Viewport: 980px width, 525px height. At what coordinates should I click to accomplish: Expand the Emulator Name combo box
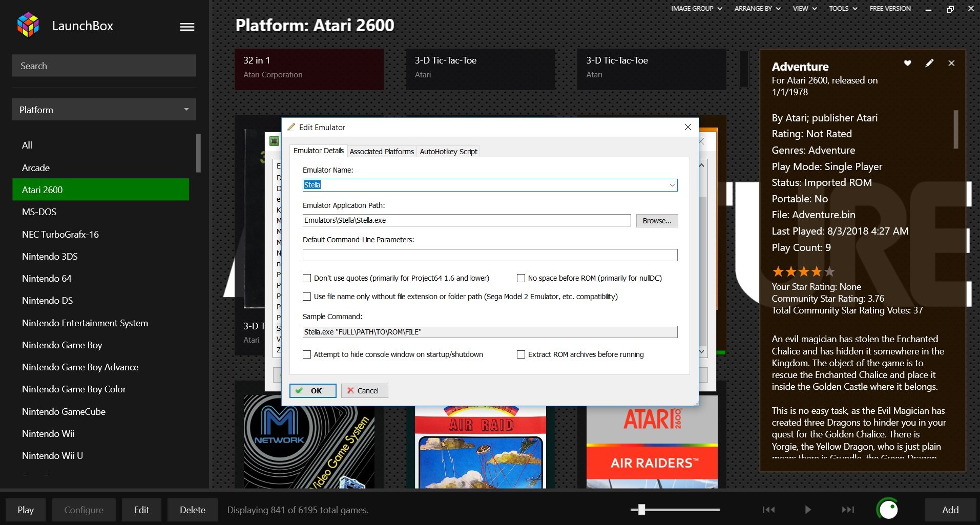tap(672, 185)
